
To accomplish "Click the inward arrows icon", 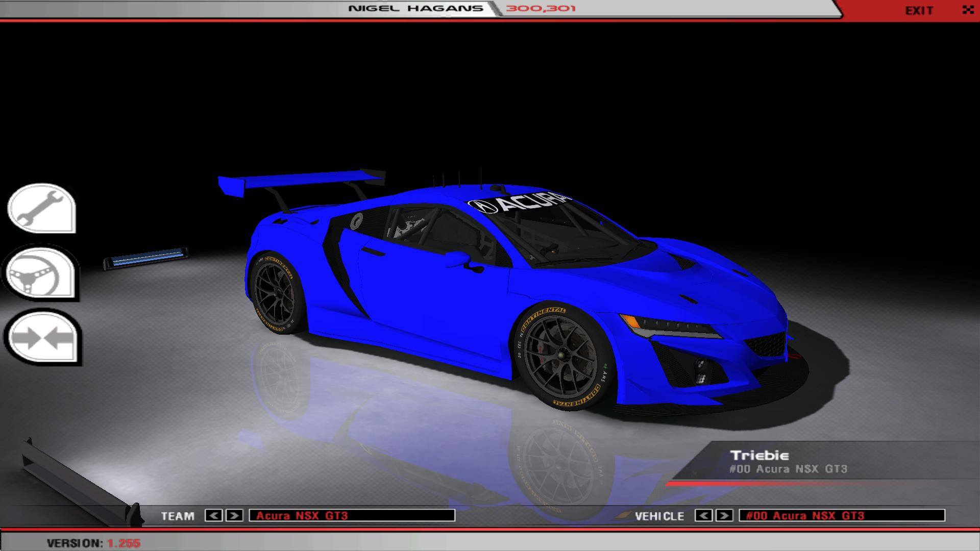I will coord(43,338).
